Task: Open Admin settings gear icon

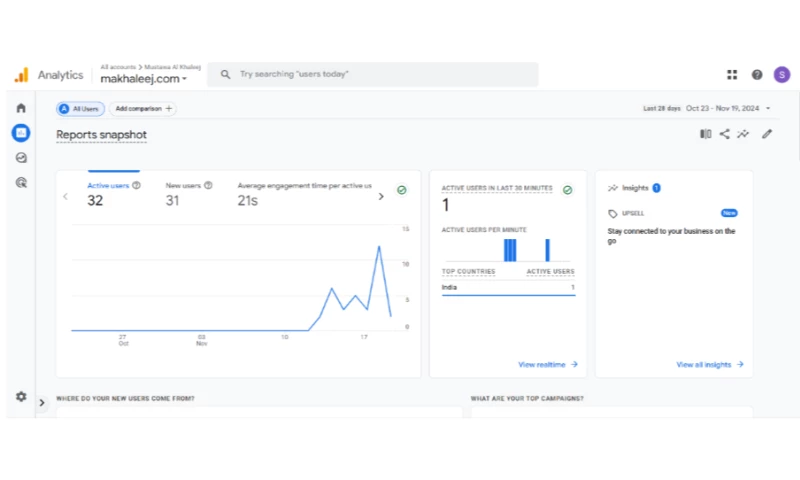Action: [x=21, y=396]
